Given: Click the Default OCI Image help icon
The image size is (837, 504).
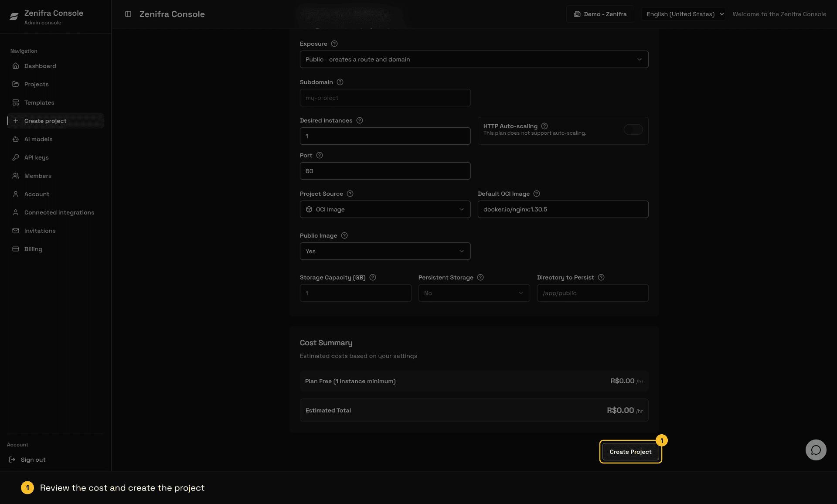Looking at the screenshot, I should (x=537, y=194).
